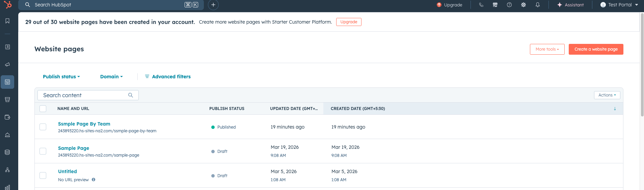Click the banner Upgrade button
Viewport: 644px width, 190px height.
tap(349, 22)
